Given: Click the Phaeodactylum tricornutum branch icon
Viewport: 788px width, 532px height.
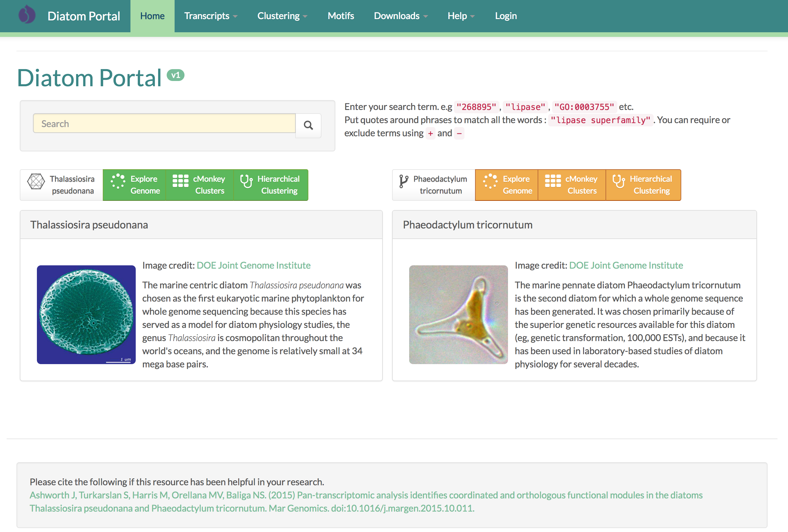Looking at the screenshot, I should coord(403,181).
